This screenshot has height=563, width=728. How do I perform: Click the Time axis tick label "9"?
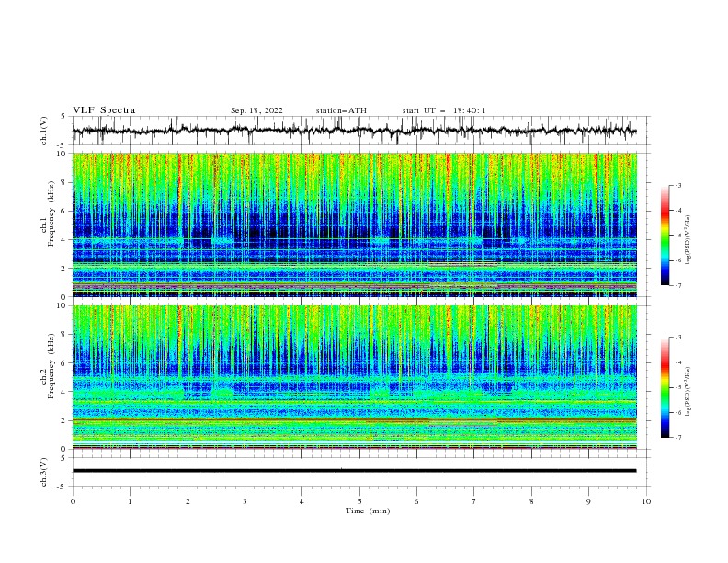pyautogui.click(x=588, y=501)
